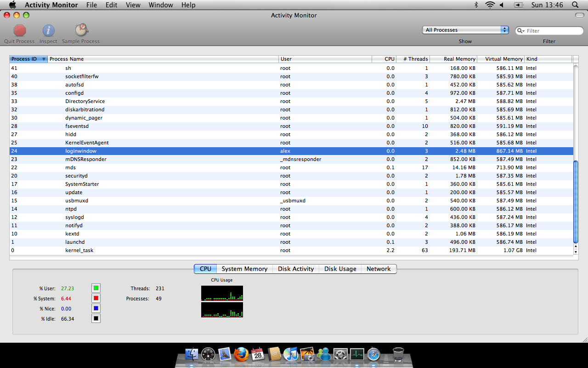This screenshot has height=368, width=588.
Task: Click the process list vertical scrollbar thumb
Action: pos(576,201)
